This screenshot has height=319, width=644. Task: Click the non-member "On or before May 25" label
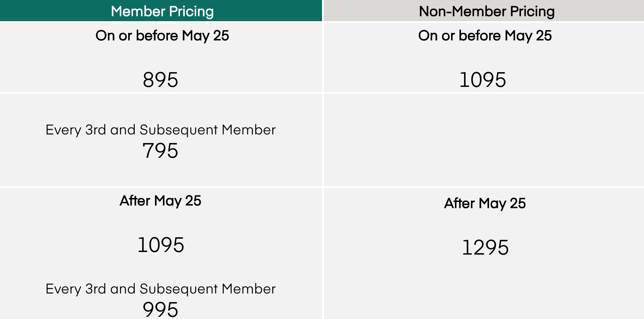(x=485, y=35)
